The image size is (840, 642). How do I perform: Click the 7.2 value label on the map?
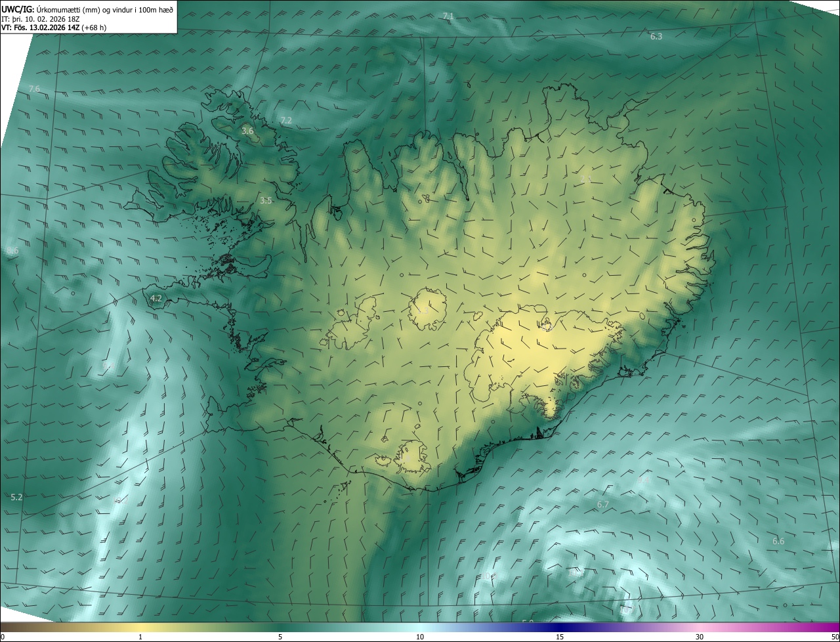286,121
